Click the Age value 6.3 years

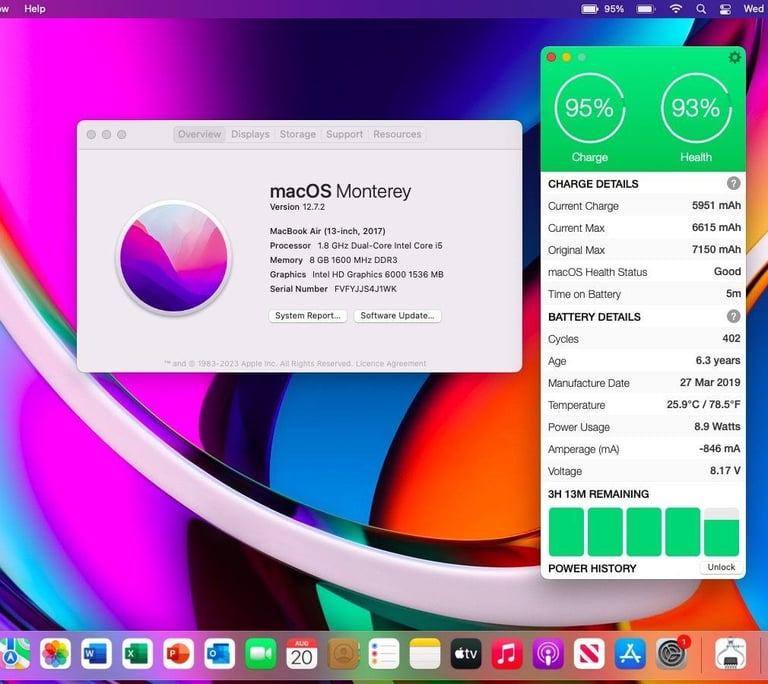718,360
